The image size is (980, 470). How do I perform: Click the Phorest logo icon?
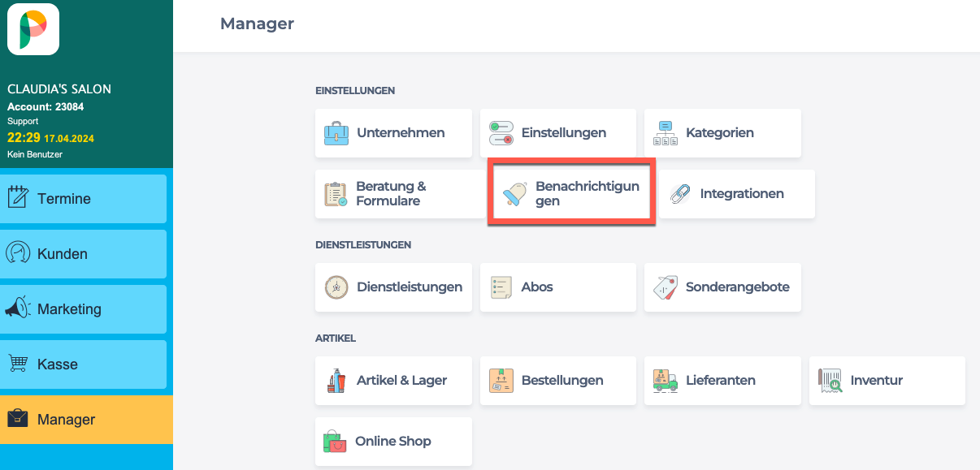(x=33, y=29)
